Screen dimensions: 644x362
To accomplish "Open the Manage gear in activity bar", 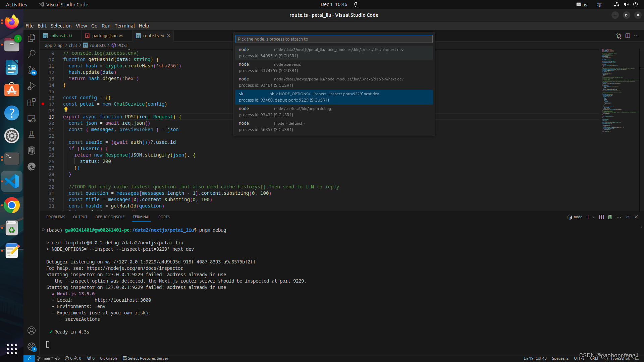I will coord(32,347).
